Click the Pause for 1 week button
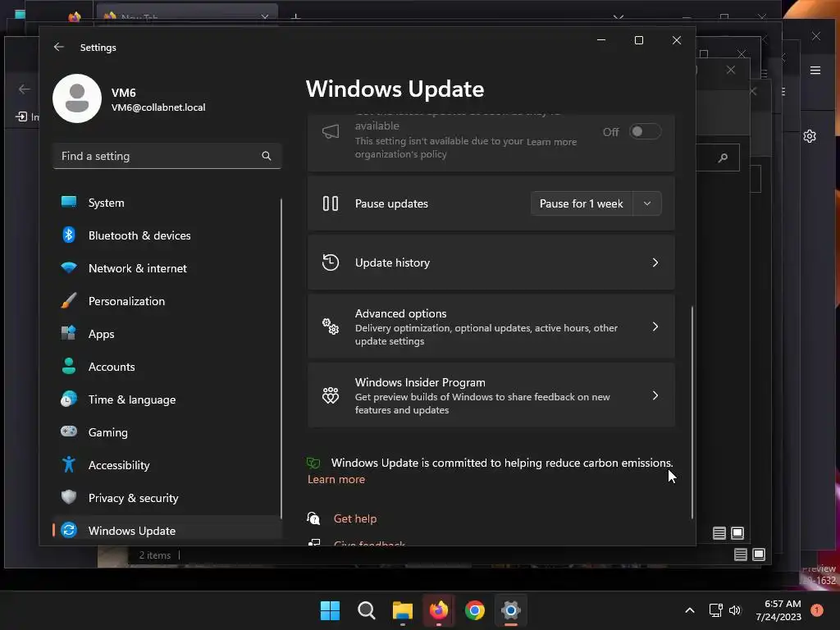The height and width of the screenshot is (630, 840). pyautogui.click(x=582, y=203)
